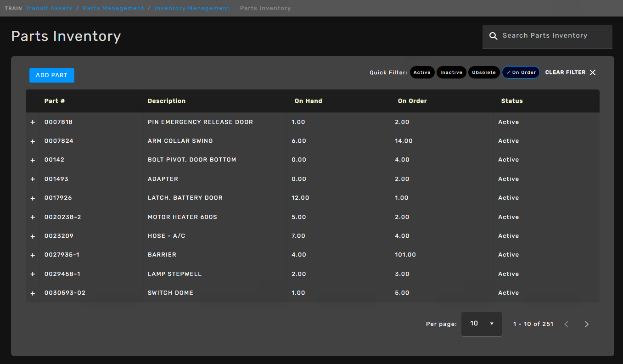Click the search magnifier icon

click(493, 36)
